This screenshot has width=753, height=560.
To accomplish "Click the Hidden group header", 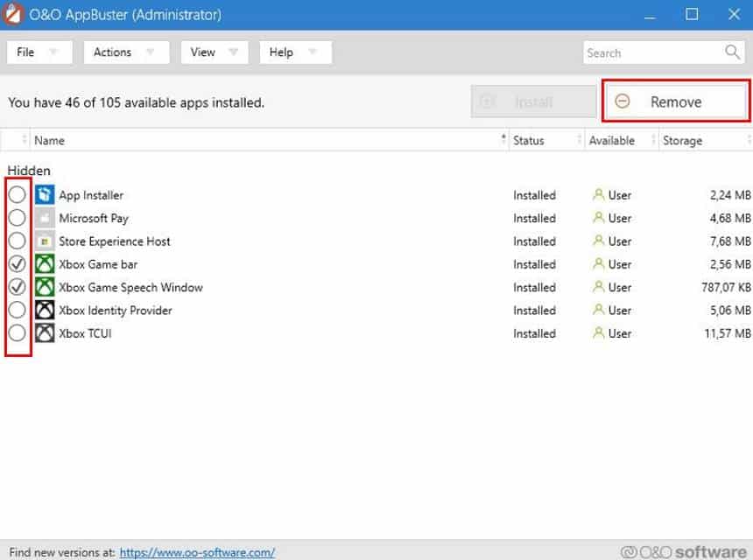I will 29,171.
